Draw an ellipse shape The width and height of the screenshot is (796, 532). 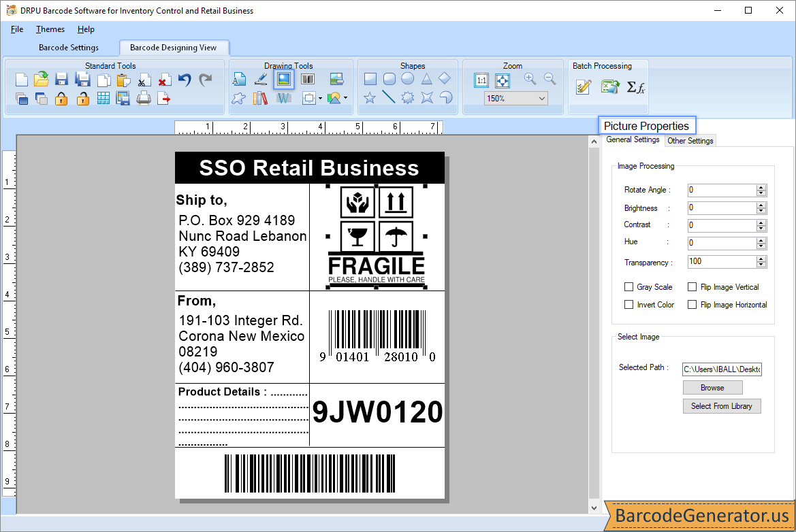tap(408, 79)
